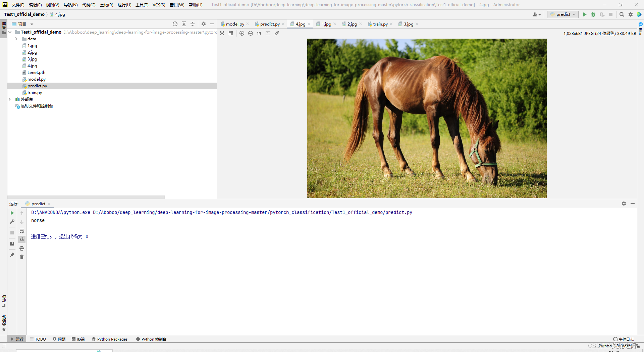Viewport: 644px width, 352px height.
Task: Move up the stack trace arrow
Action: [x=22, y=213]
